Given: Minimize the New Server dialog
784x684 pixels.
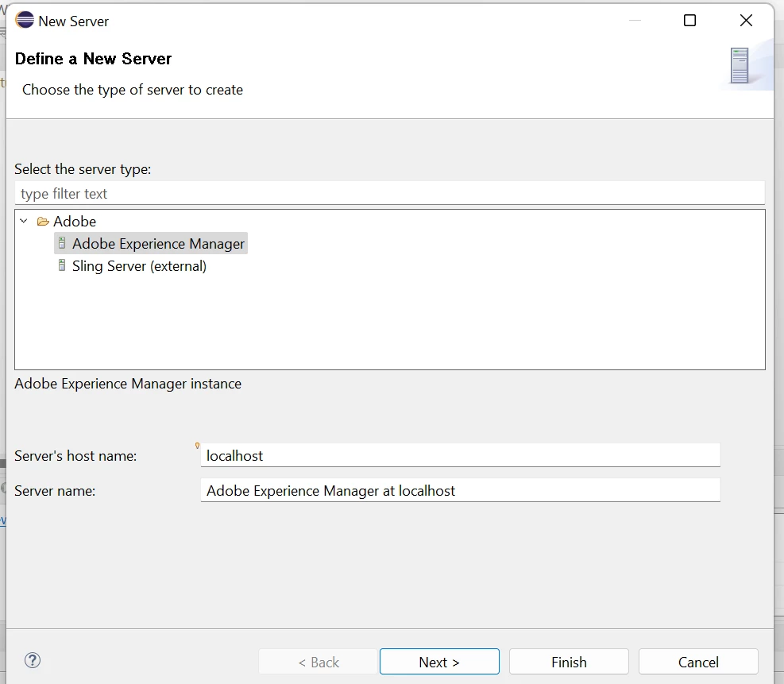Looking at the screenshot, I should [634, 21].
